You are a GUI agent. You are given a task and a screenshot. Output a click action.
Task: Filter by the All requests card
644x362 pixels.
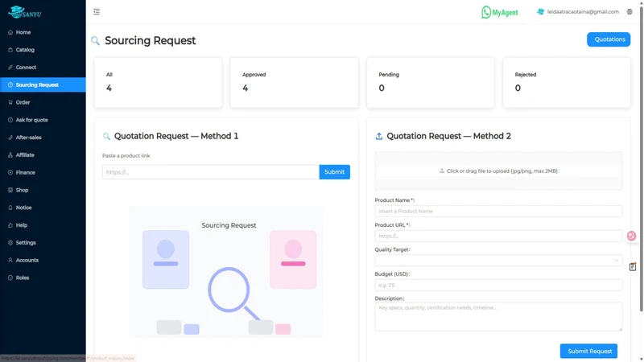coord(158,83)
